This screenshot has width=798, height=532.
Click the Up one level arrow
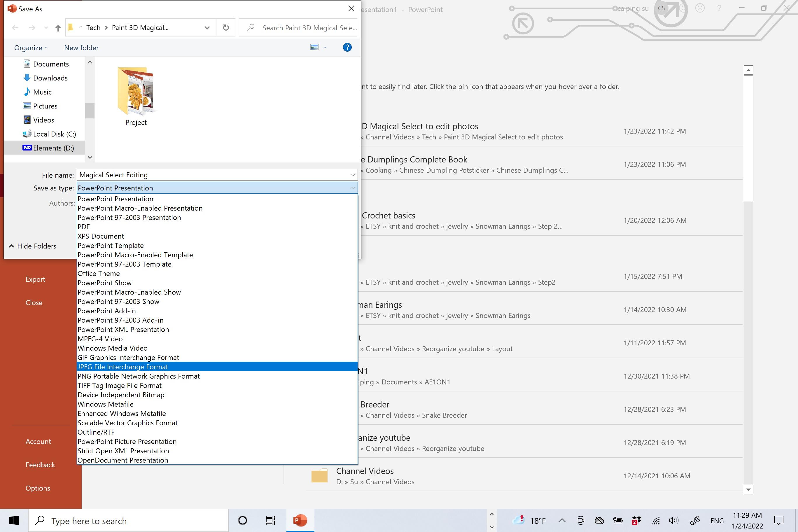[x=58, y=28]
